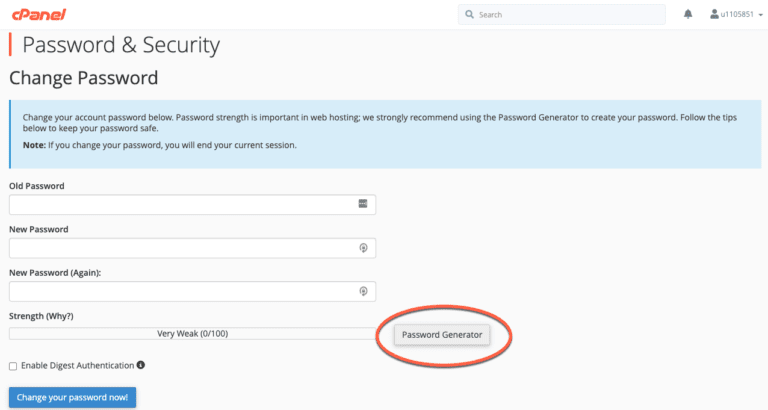Viewport: 768px width, 410px height.
Task: Focus the New Password (Again) field
Action: [192, 291]
